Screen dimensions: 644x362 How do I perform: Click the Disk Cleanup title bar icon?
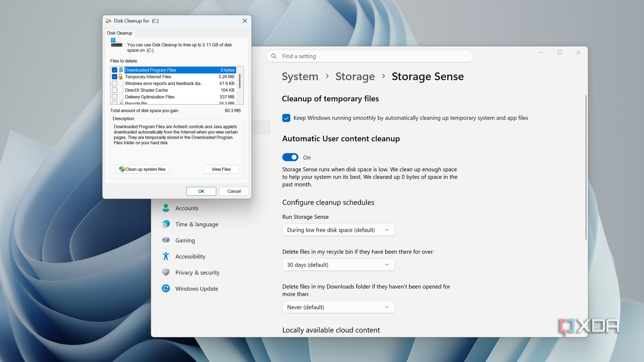(x=109, y=21)
